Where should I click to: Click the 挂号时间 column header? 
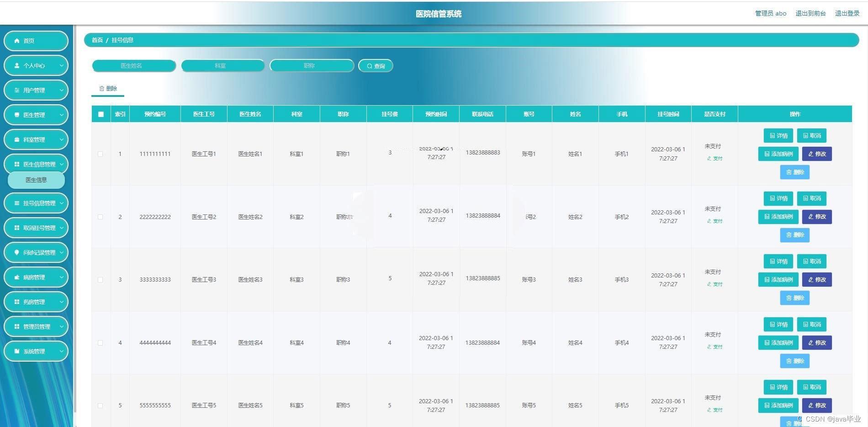click(668, 114)
